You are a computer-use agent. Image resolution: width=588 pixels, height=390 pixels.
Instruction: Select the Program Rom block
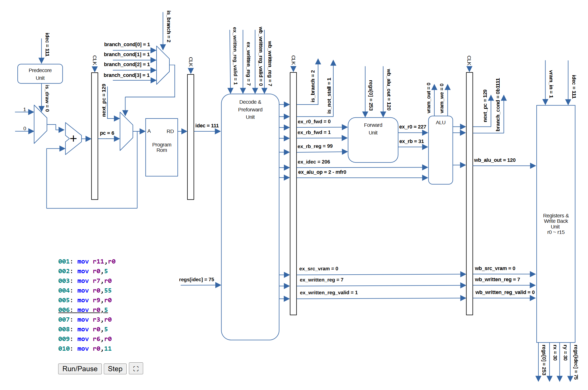(162, 147)
